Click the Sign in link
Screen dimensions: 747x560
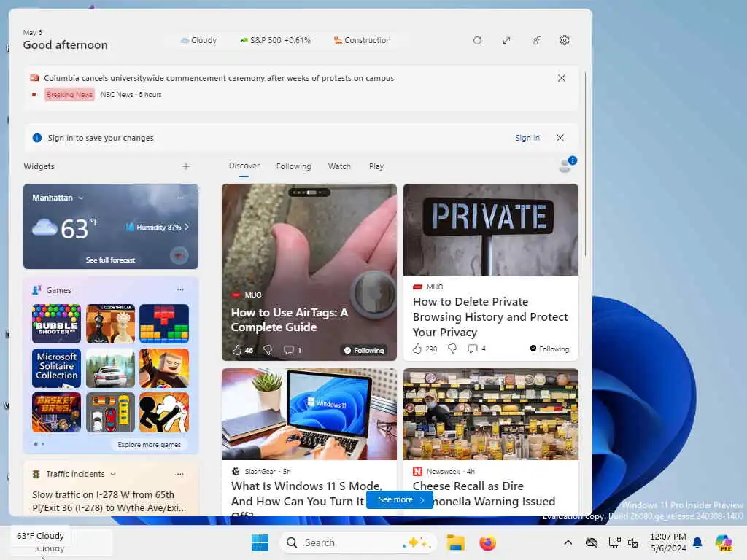527,138
